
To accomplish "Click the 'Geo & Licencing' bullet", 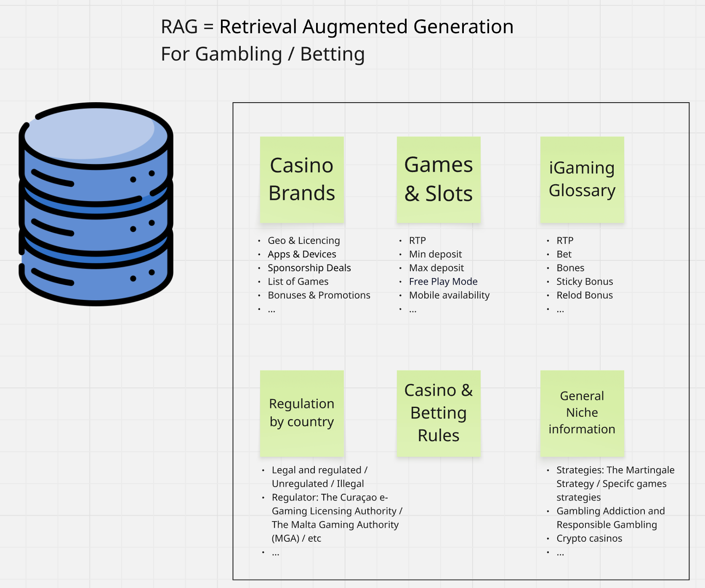I will (x=304, y=241).
